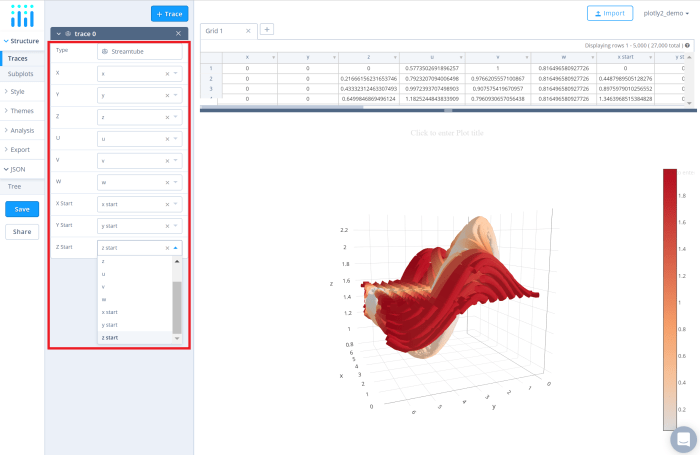Open the 'x start' grid column header menu
Screen dimensions: 700x455
(650, 58)
